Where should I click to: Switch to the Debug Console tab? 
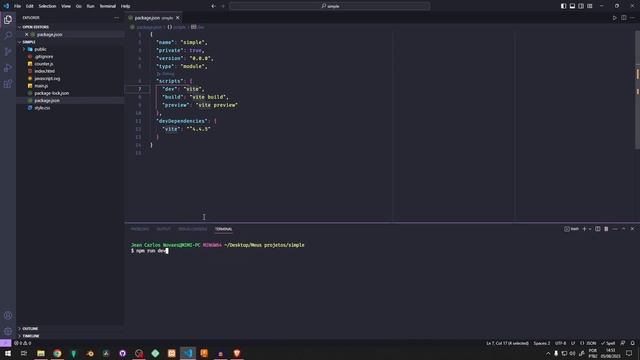(192, 229)
